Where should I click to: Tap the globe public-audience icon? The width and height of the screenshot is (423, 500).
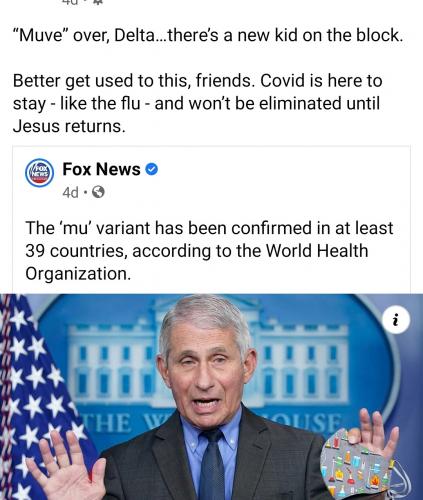tap(98, 192)
